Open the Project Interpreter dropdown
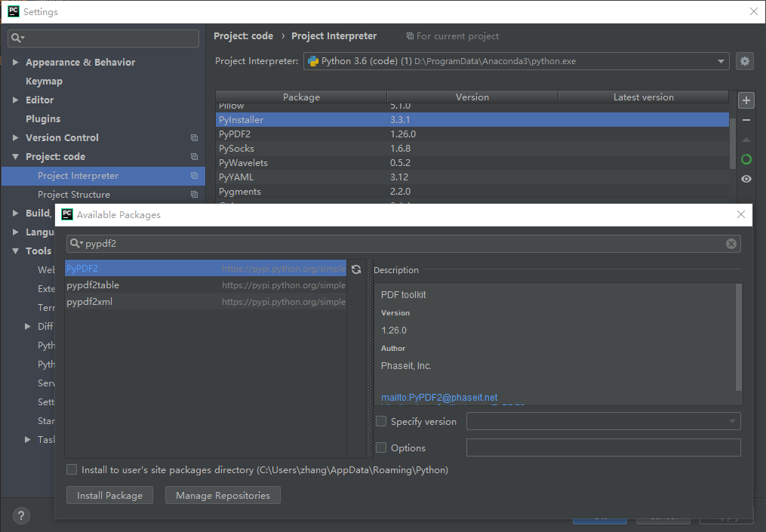The width and height of the screenshot is (766, 532). coord(721,62)
